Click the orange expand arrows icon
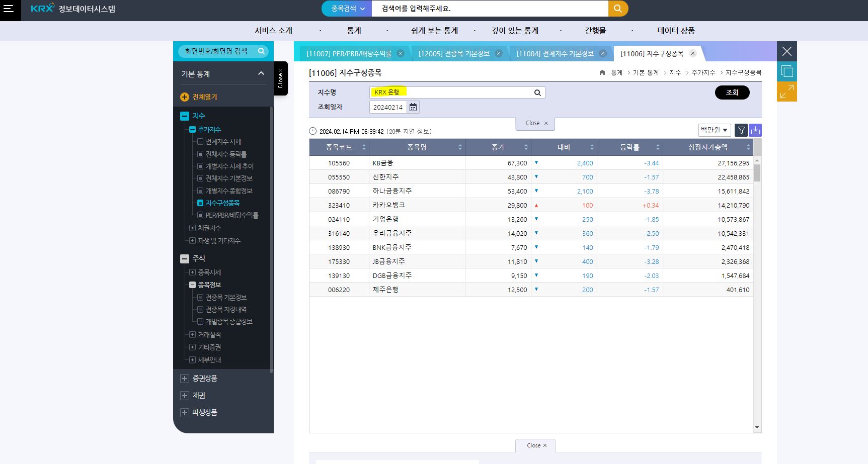This screenshot has width=868, height=464. click(x=787, y=91)
